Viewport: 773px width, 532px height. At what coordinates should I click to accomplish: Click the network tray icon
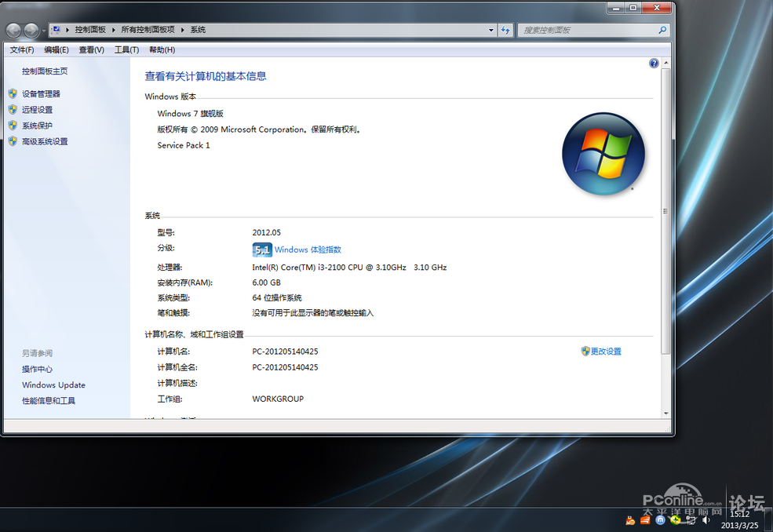coord(691,520)
